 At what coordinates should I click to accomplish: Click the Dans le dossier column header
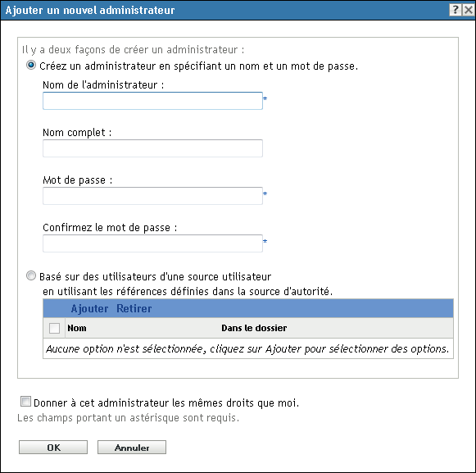(254, 328)
